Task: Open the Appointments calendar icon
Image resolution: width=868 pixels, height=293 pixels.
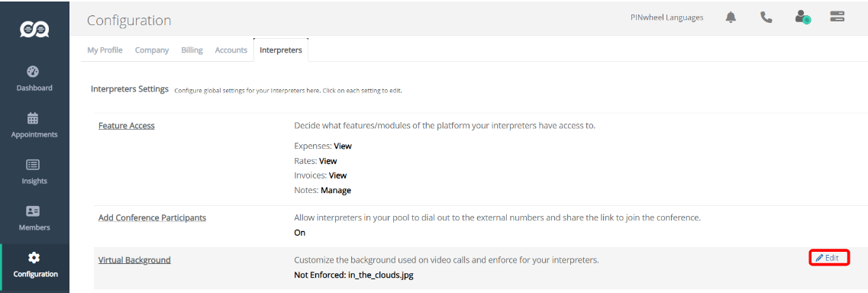Action: click(x=33, y=118)
